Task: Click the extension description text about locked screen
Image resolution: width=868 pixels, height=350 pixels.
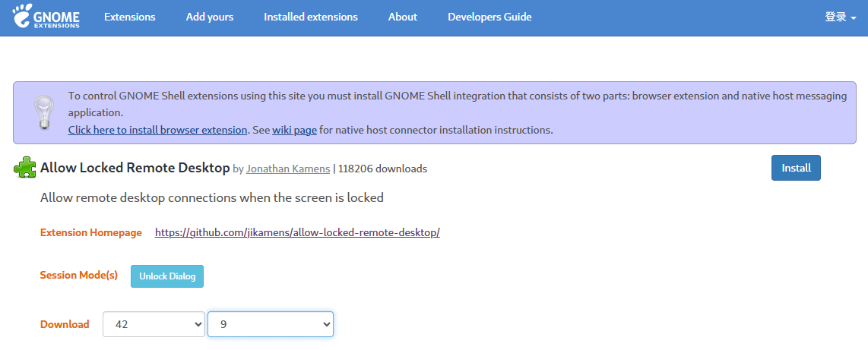Action: (x=211, y=197)
